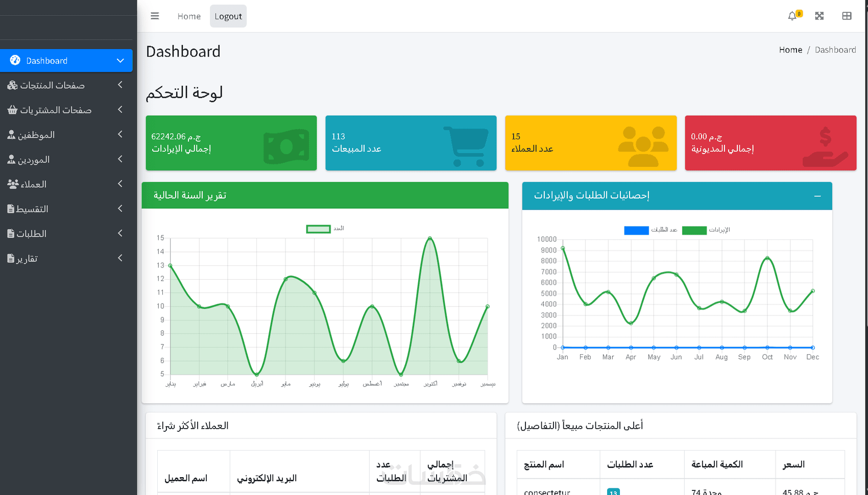Click the hand holding dollar icon on debt card
This screenshot has height=495, width=868.
[x=825, y=146]
